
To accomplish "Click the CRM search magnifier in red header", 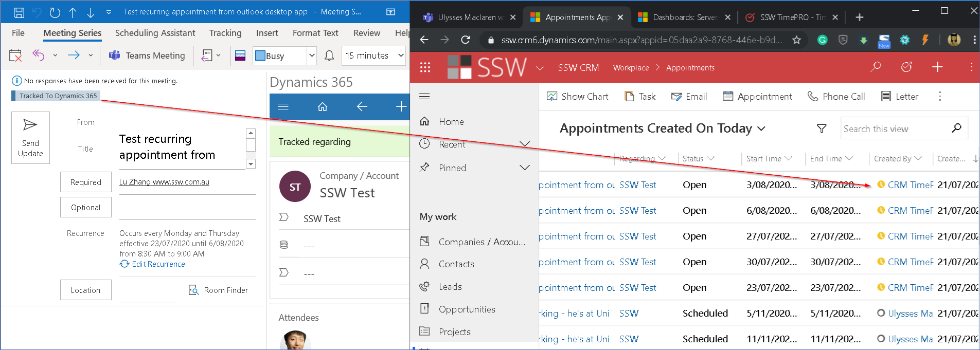I will pos(876,67).
